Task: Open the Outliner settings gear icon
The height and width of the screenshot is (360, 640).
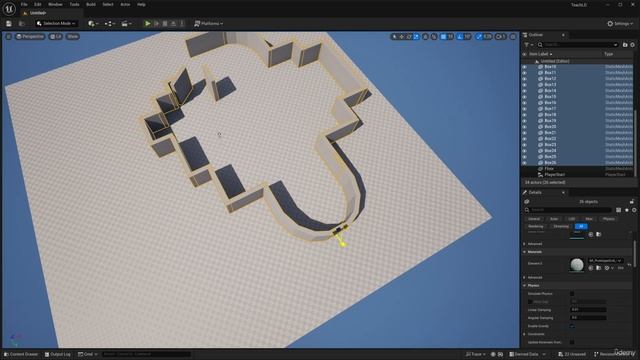Action: (x=633, y=44)
